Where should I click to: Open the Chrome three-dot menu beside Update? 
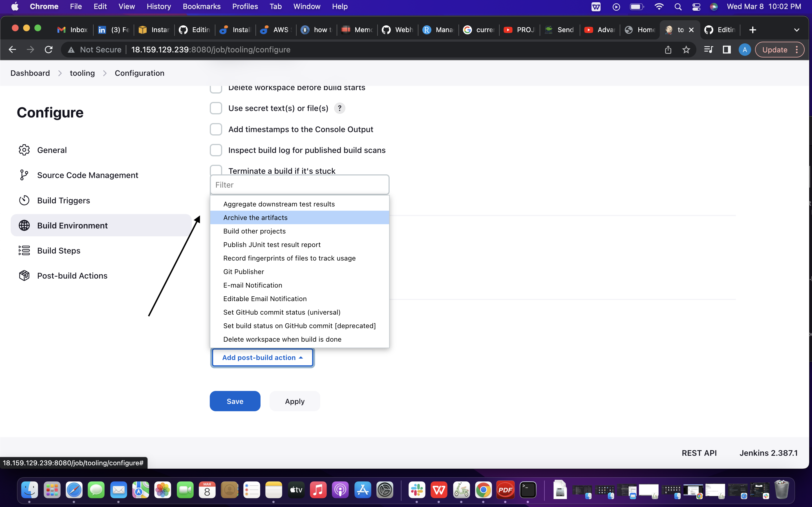[x=797, y=50]
